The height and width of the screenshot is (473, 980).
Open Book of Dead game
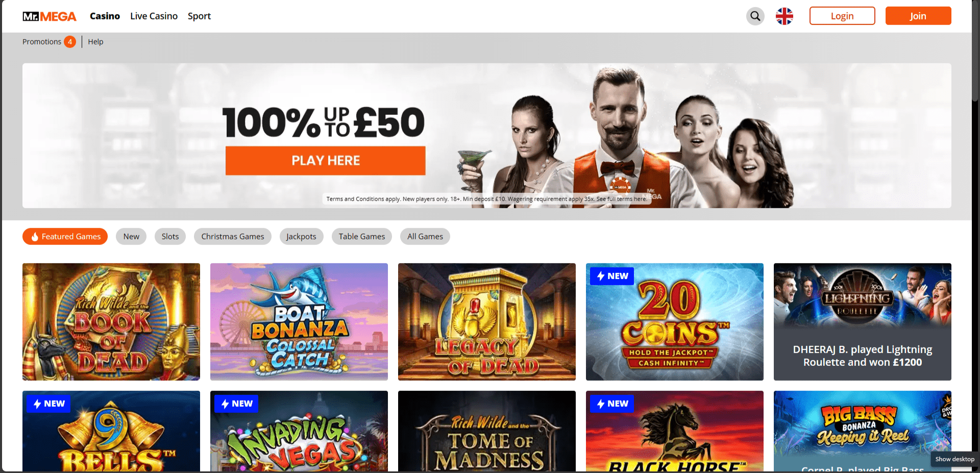point(111,321)
